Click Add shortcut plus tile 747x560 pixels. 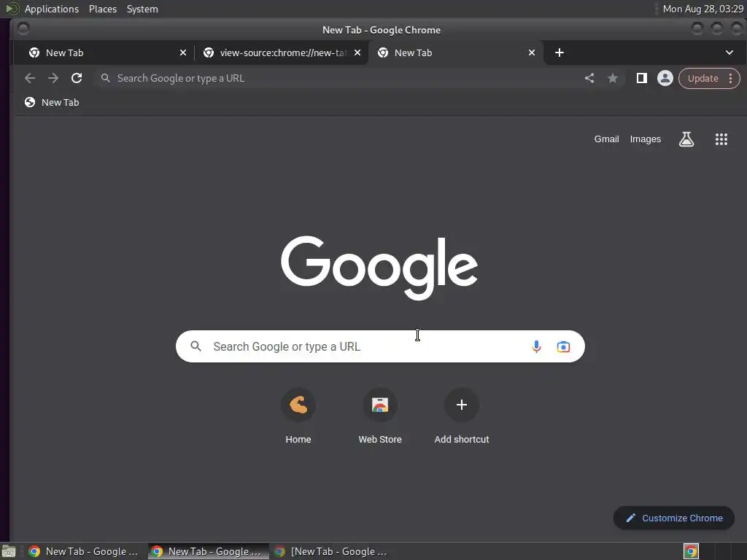(x=462, y=416)
